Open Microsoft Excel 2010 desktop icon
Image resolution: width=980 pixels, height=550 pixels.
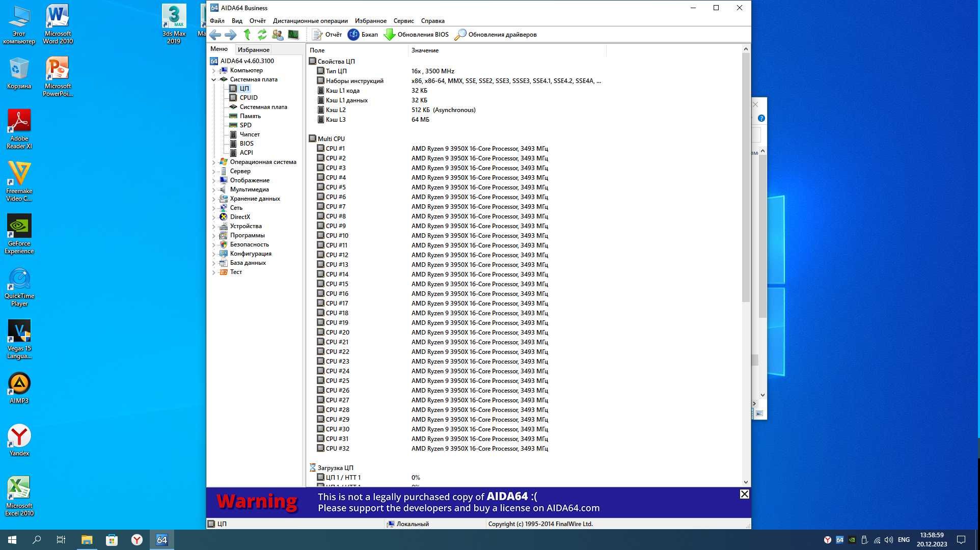point(19,496)
